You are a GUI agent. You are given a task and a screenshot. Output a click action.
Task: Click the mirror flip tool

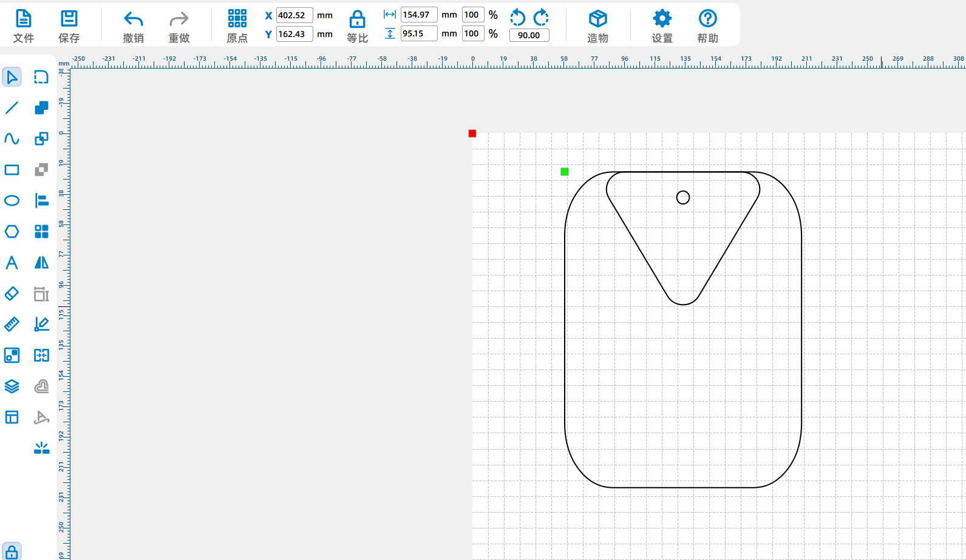tap(41, 263)
